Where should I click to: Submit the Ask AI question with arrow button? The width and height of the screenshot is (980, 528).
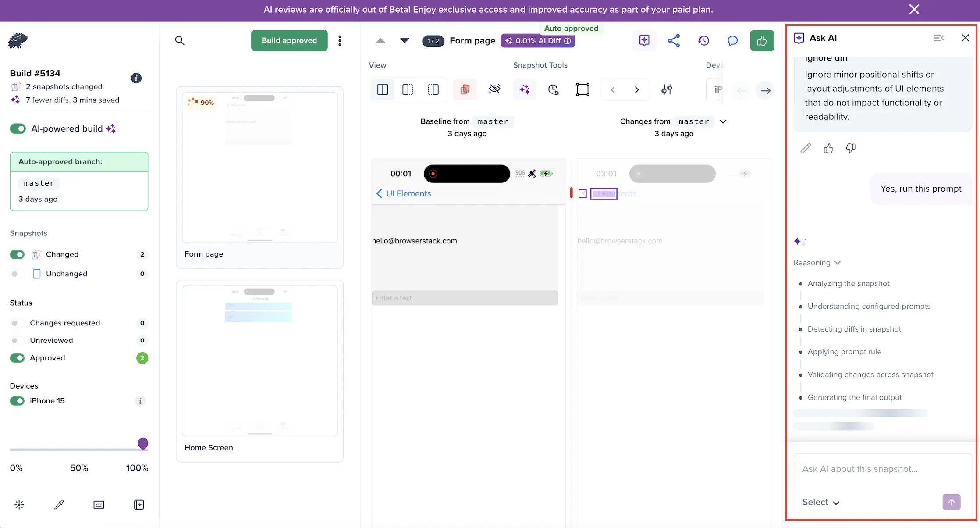click(952, 502)
